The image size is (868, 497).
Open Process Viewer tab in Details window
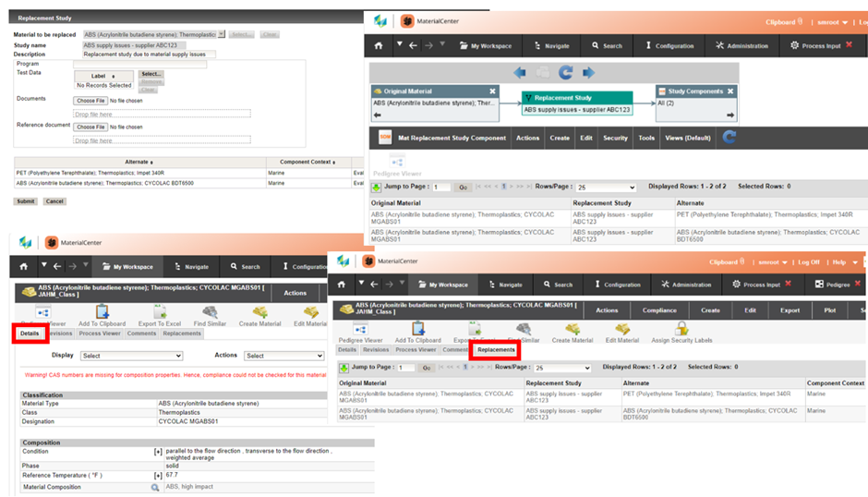point(100,333)
